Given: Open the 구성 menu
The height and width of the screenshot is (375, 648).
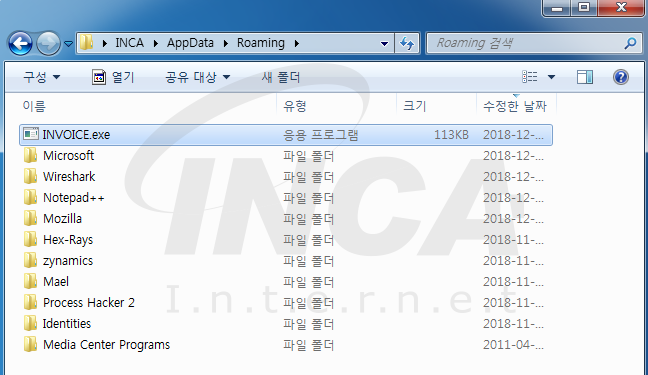Looking at the screenshot, I should (x=41, y=77).
